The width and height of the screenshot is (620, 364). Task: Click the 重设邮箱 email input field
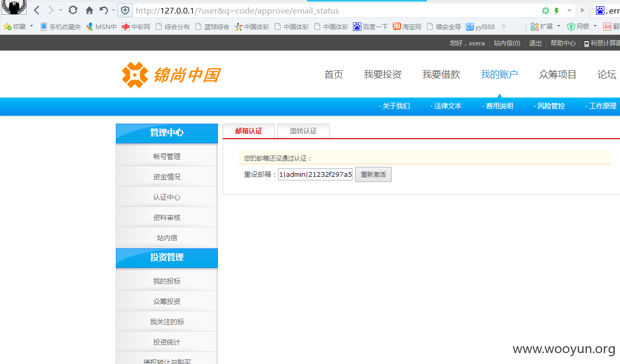point(315,174)
